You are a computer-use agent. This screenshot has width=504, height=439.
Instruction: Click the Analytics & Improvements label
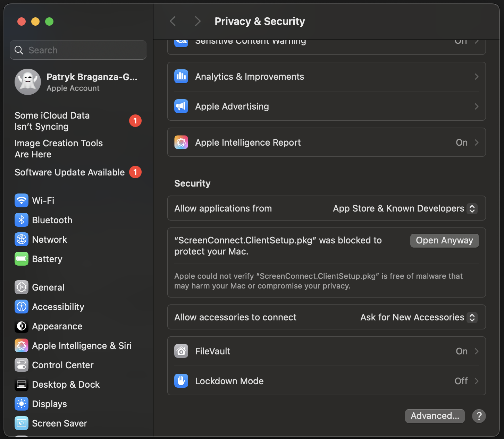pyautogui.click(x=250, y=77)
